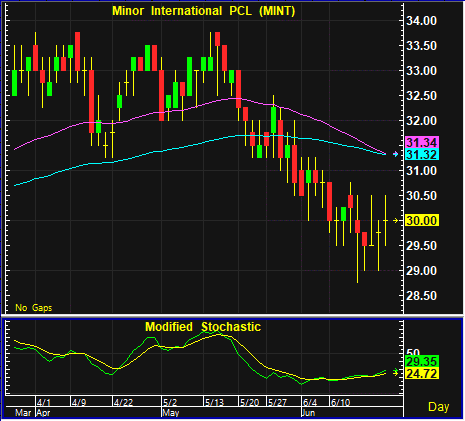Click the Modified Stochastic panel title
This screenshot has height=421, width=465.
(203, 327)
